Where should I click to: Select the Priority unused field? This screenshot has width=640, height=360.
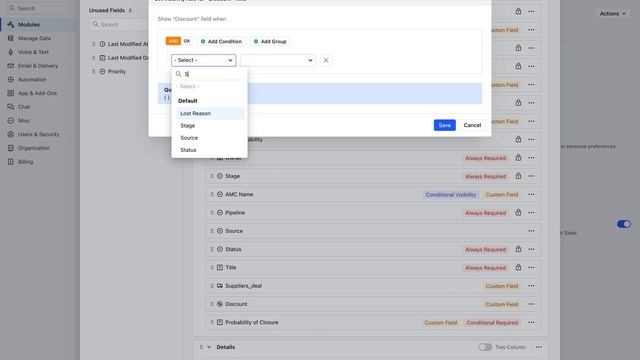[x=117, y=71]
